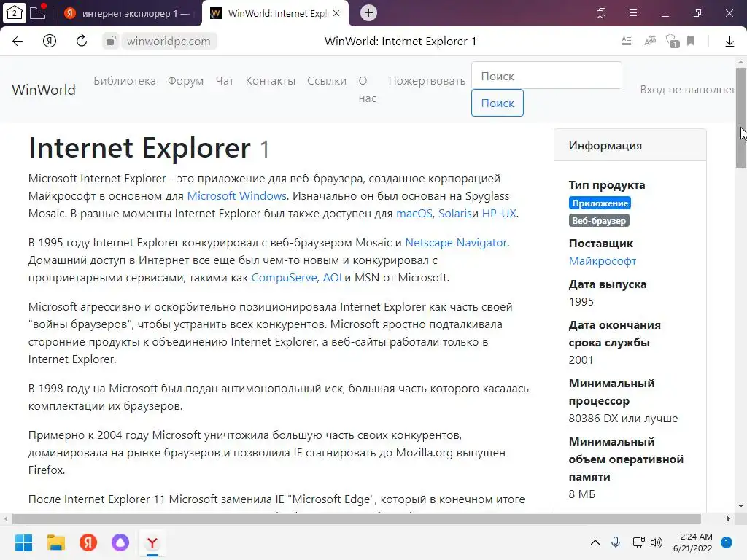The width and height of the screenshot is (747, 560).
Task: Open the network tray icon
Action: tap(638, 542)
